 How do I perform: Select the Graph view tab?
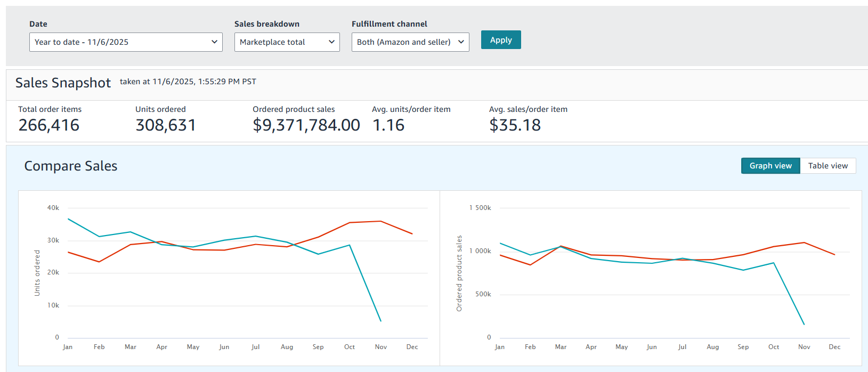(770, 166)
